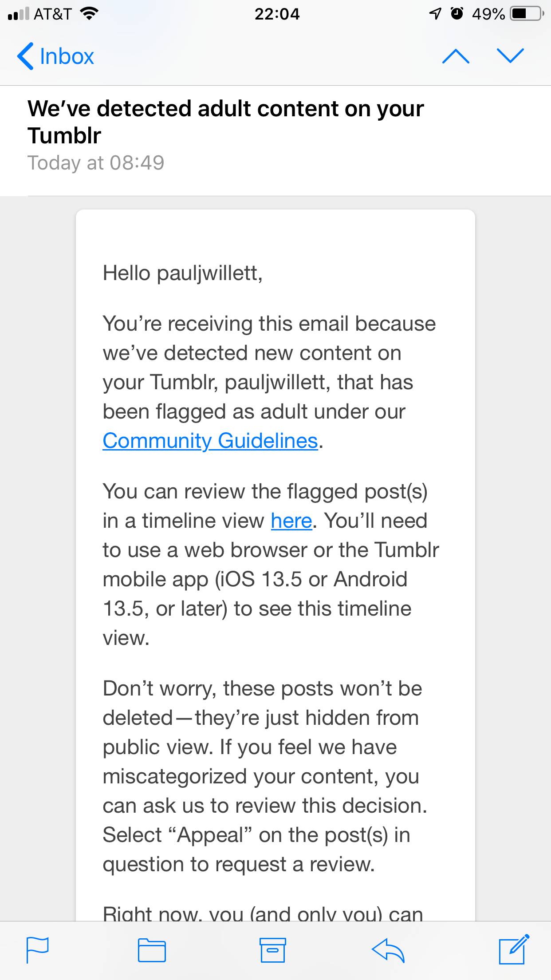The image size is (551, 980).
Task: Tap the cellular signal bars icon
Action: [18, 14]
